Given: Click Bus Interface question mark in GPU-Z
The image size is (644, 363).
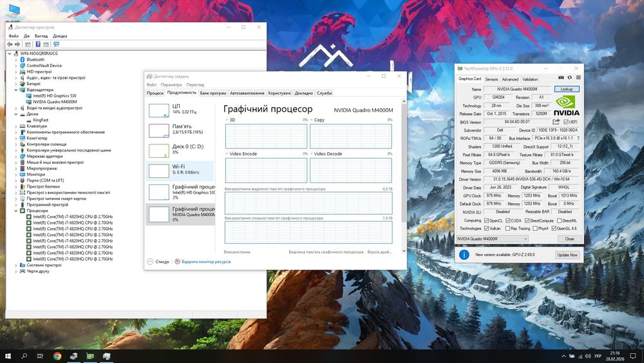Looking at the screenshot, I should (578, 138).
